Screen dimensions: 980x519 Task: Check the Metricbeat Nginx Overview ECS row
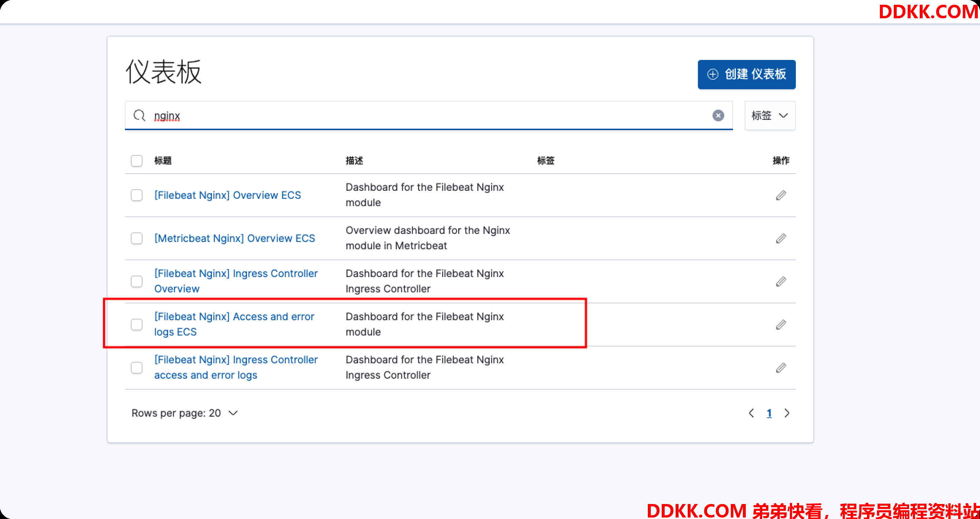click(137, 238)
